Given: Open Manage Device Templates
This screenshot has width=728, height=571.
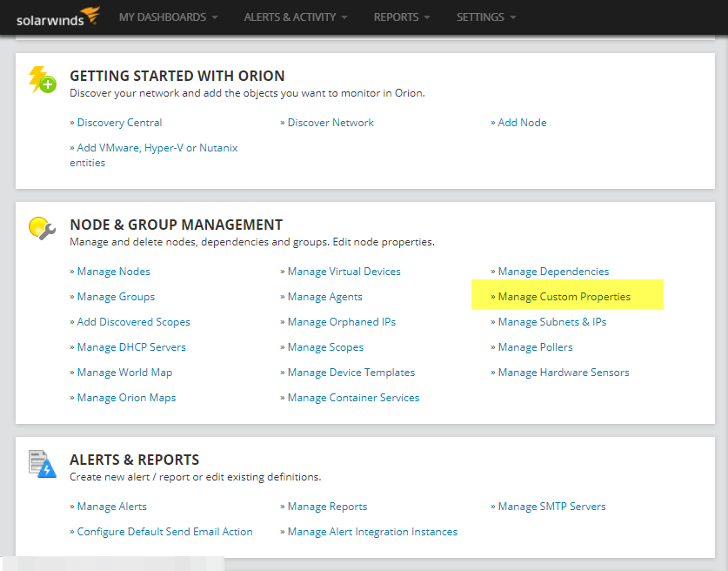Looking at the screenshot, I should [351, 373].
